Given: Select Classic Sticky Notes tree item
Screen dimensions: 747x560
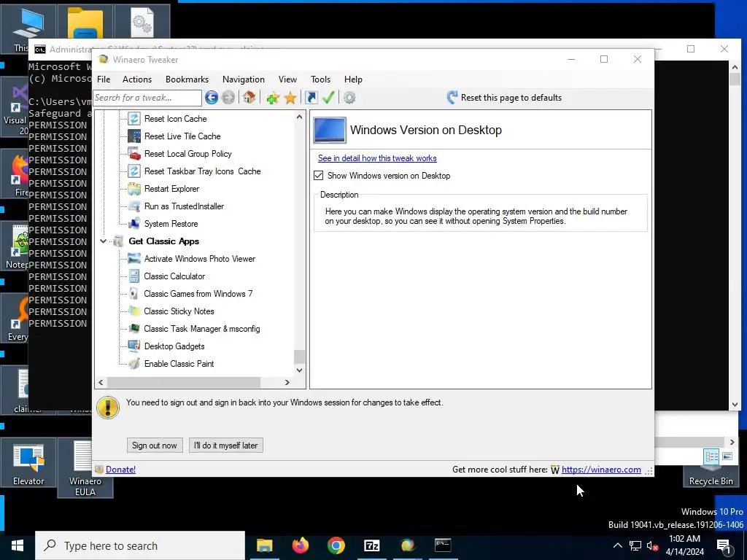Looking at the screenshot, I should point(179,311).
